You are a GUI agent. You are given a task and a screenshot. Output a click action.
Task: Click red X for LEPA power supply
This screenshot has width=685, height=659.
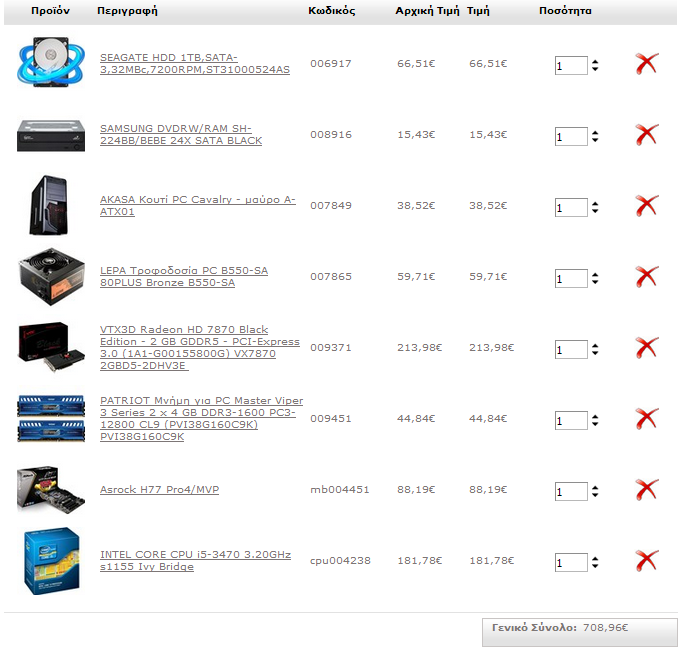click(647, 277)
